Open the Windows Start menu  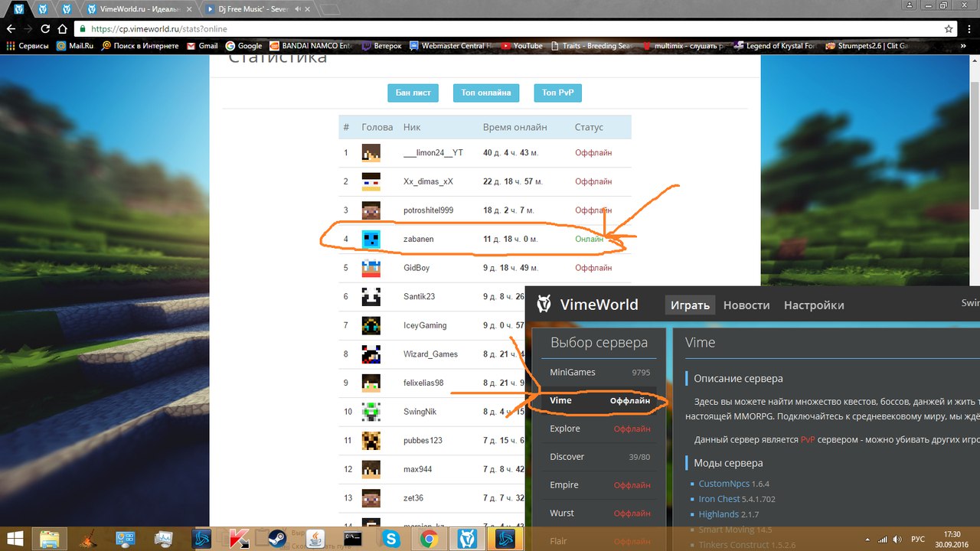click(15, 539)
